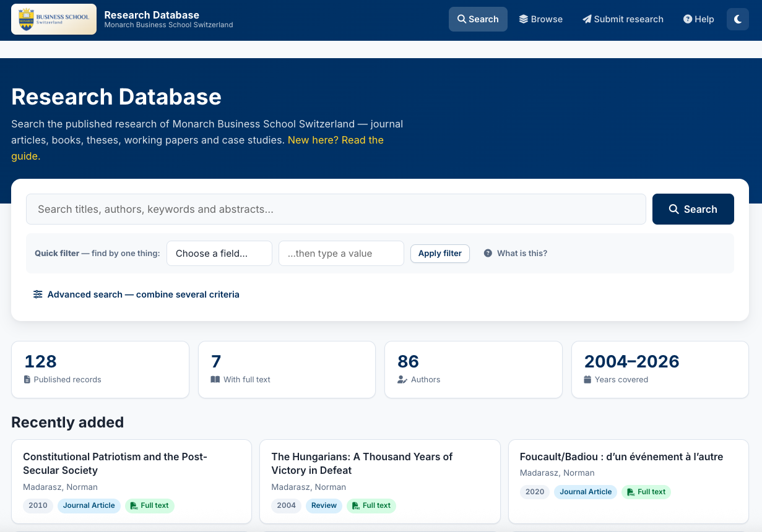Click Journal Article badge on Foucault/Badiou card
The image size is (762, 532).
(x=586, y=492)
